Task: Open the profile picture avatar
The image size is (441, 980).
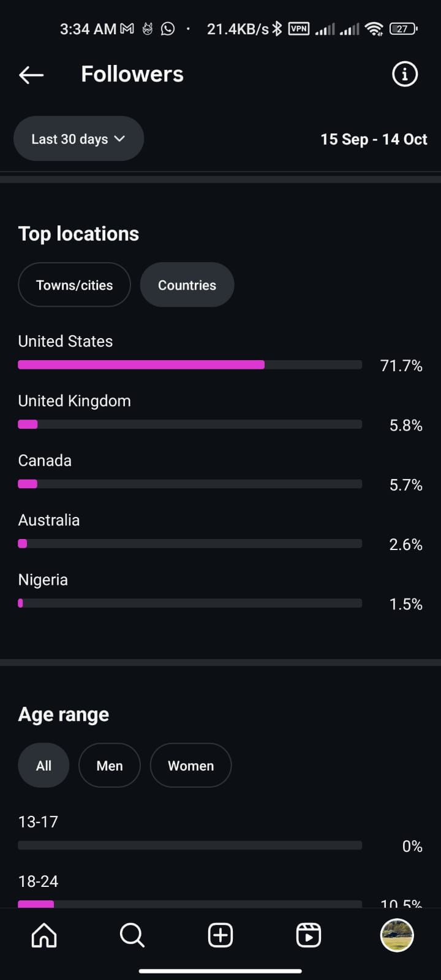Action: point(397,935)
